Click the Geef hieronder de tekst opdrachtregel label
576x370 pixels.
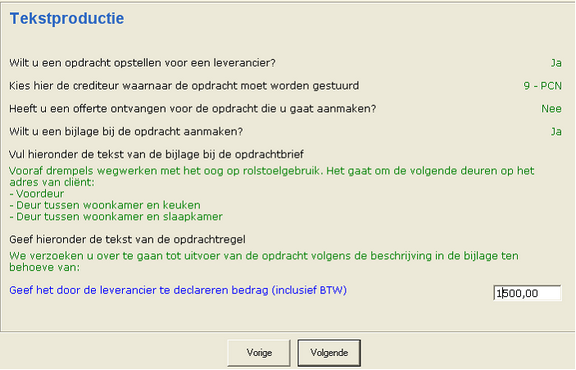pos(127,239)
